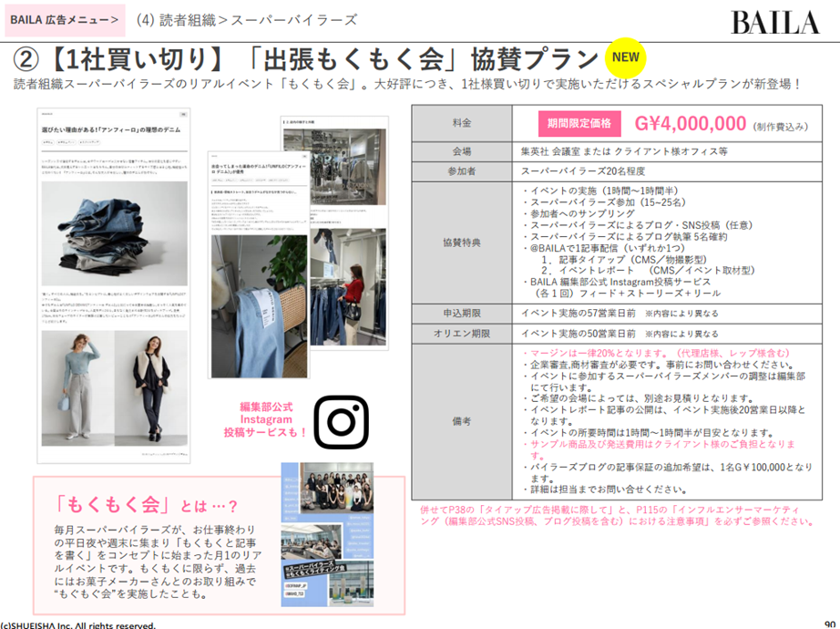Click the スーパーバイラーズによるブログ執筆 5名確約 bullet
This screenshot has height=629, width=840.
tap(625, 236)
